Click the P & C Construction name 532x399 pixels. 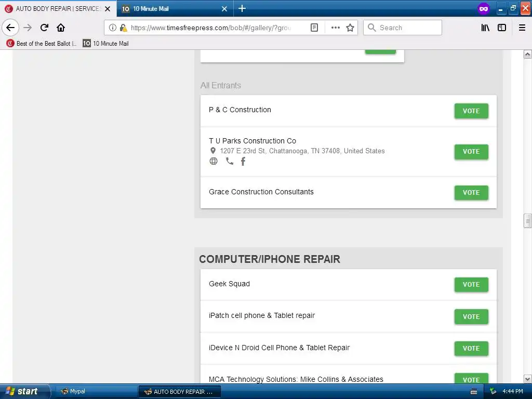coord(240,110)
